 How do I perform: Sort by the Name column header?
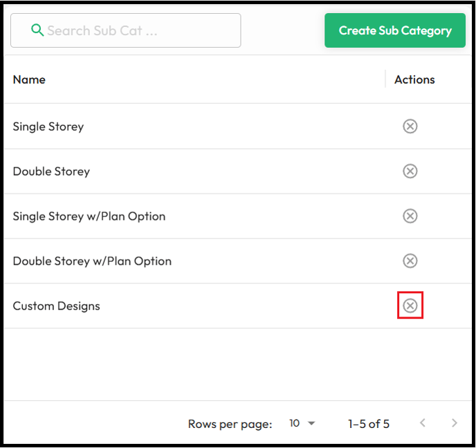click(29, 80)
